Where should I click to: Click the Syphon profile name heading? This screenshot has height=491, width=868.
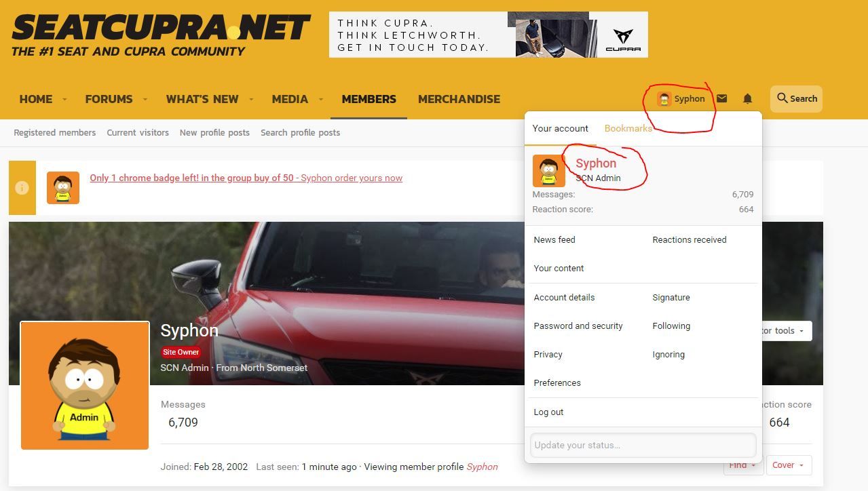[x=189, y=330]
